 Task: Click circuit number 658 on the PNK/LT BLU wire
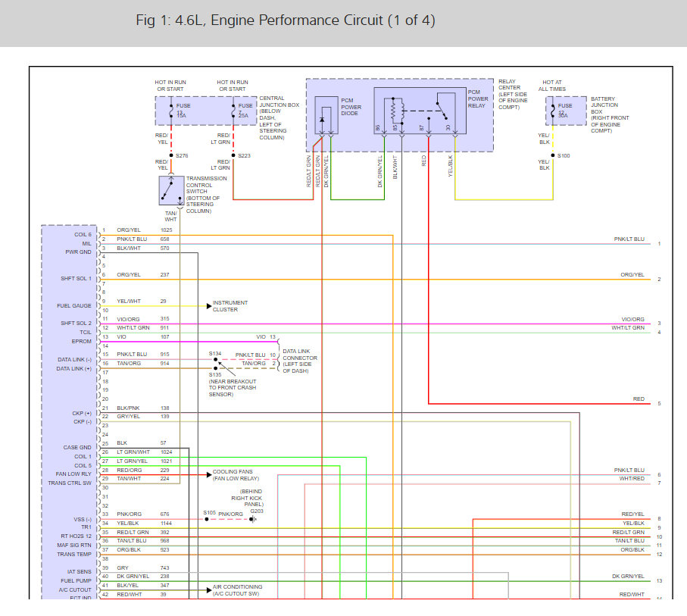pyautogui.click(x=164, y=239)
